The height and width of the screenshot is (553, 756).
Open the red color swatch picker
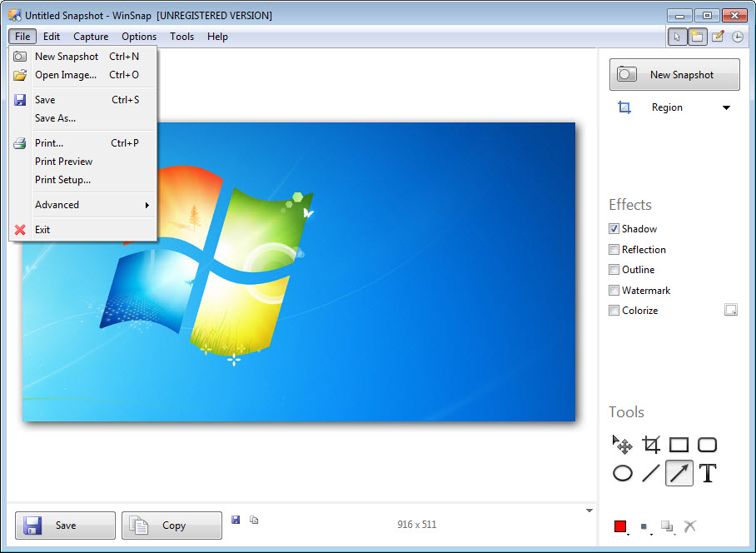coord(621,526)
